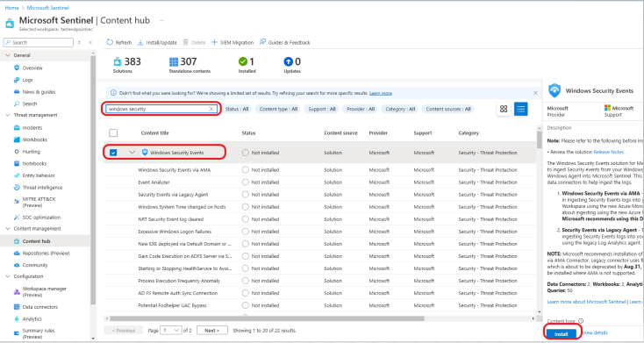Click the Install button

point(562,333)
